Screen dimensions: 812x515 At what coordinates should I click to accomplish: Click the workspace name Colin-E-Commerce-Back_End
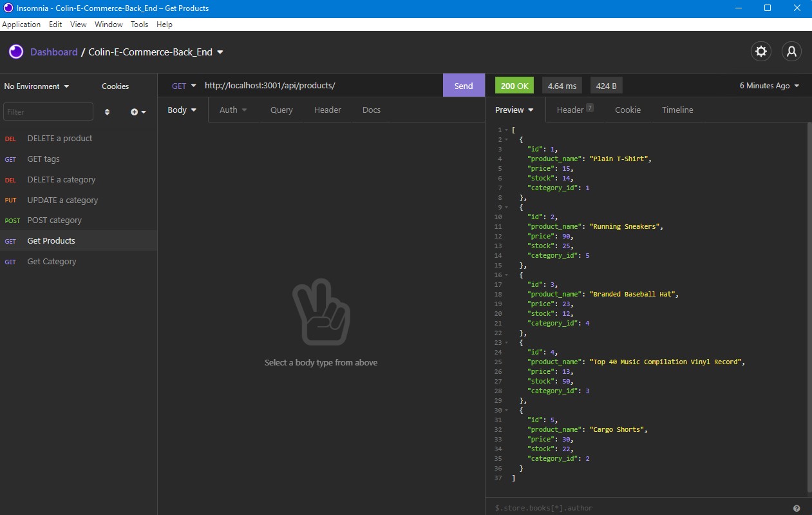tap(150, 52)
